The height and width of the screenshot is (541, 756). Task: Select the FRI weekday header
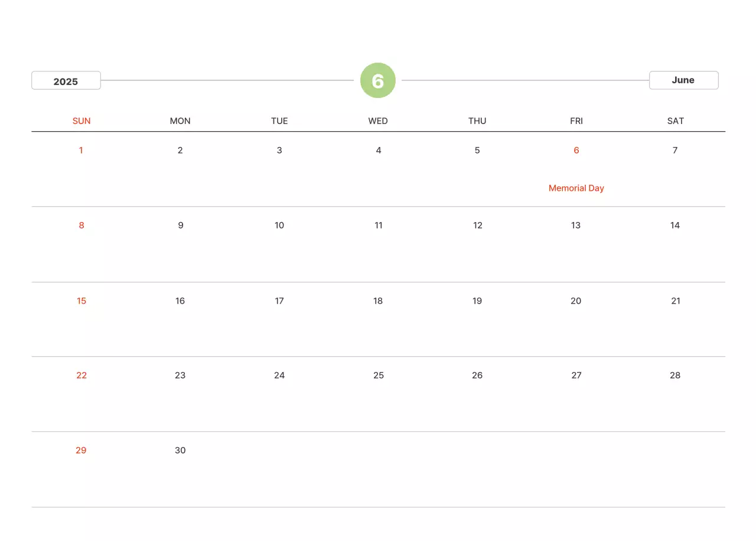pyautogui.click(x=576, y=121)
